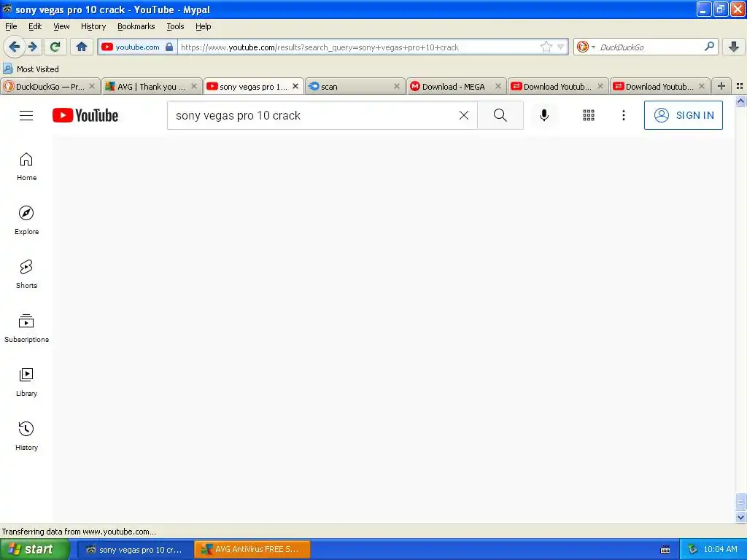Go forward to the next page
The width and height of the screenshot is (747, 560).
tap(33, 47)
